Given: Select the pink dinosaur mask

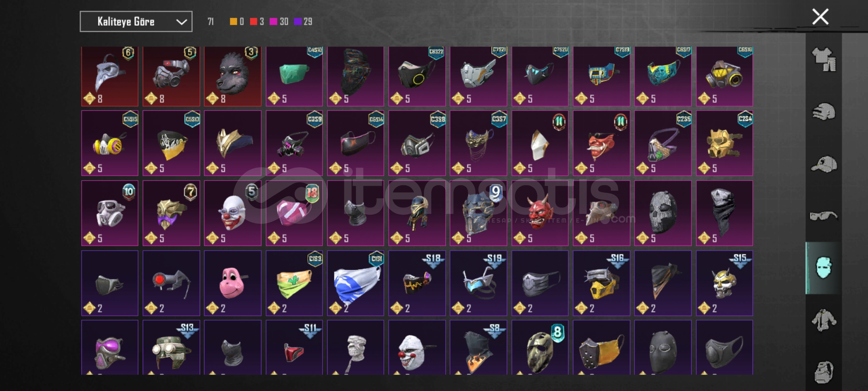Looking at the screenshot, I should (x=233, y=283).
